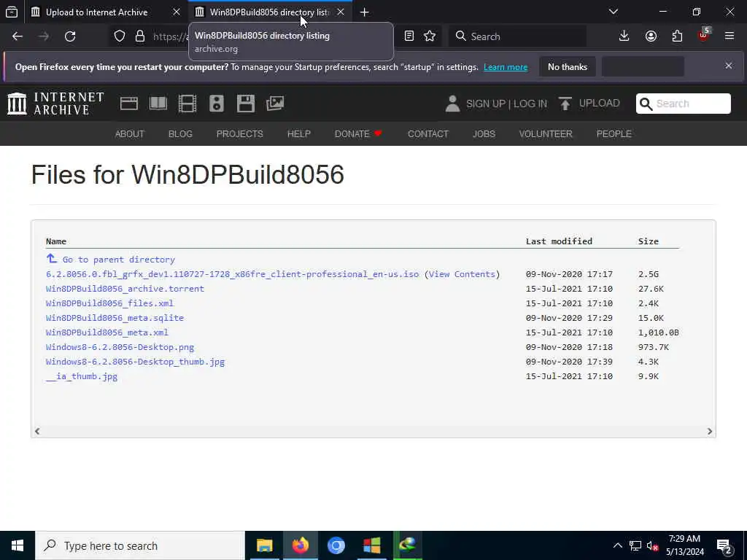This screenshot has width=747, height=560.
Task: Click the Firefox toolbar Search box
Action: (517, 36)
